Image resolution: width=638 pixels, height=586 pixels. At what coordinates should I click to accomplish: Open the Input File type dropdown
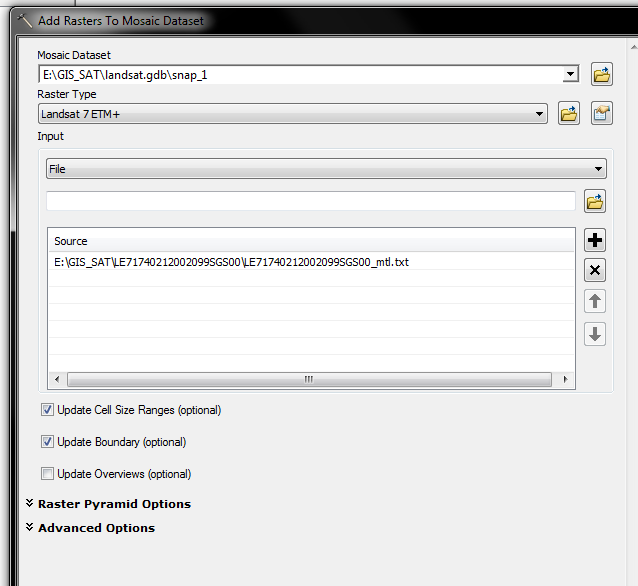click(326, 169)
